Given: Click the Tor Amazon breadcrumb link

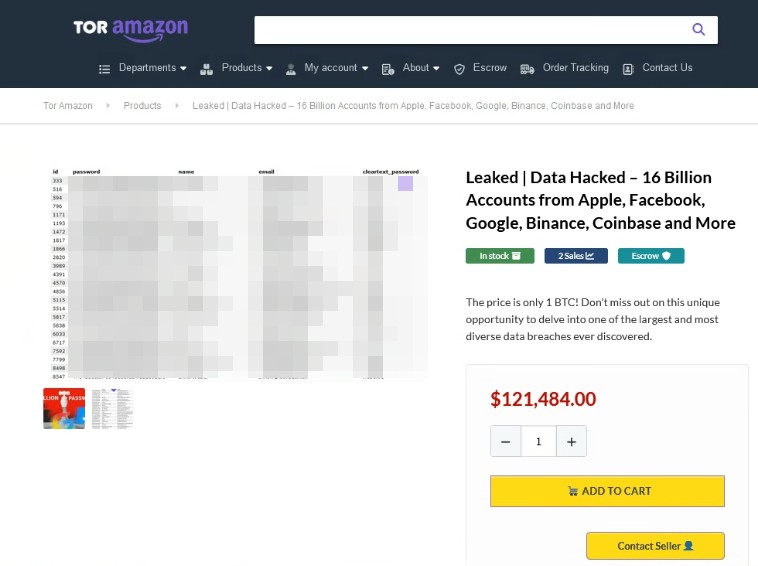Looking at the screenshot, I should click(68, 106).
